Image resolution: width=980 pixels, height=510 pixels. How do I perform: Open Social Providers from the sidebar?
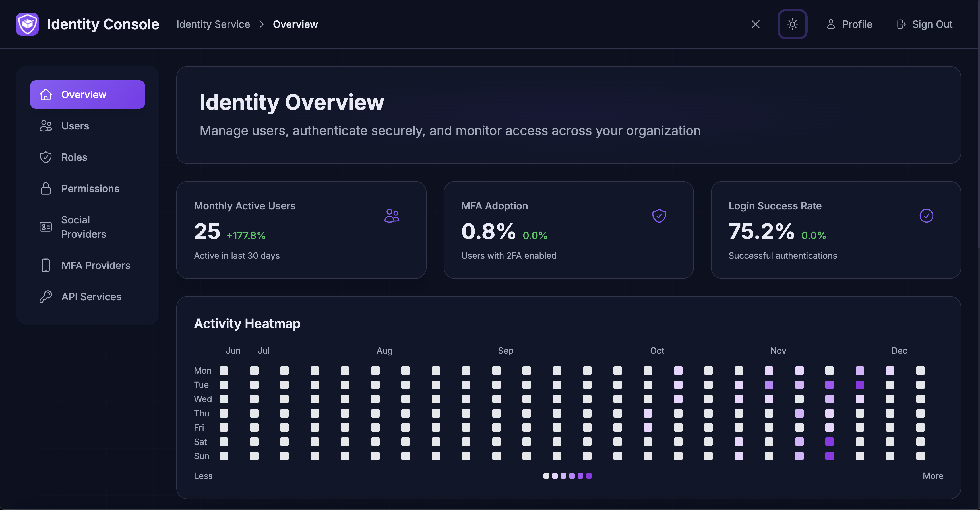(84, 227)
